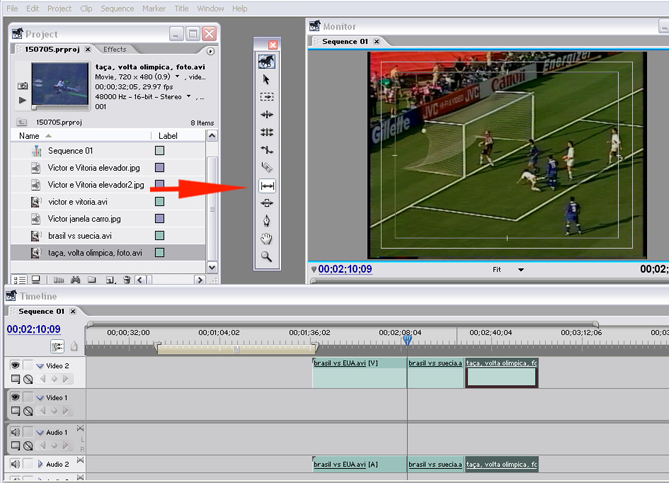669x483 pixels.
Task: Toggle lock box on Video 1 track
Action: (28, 398)
